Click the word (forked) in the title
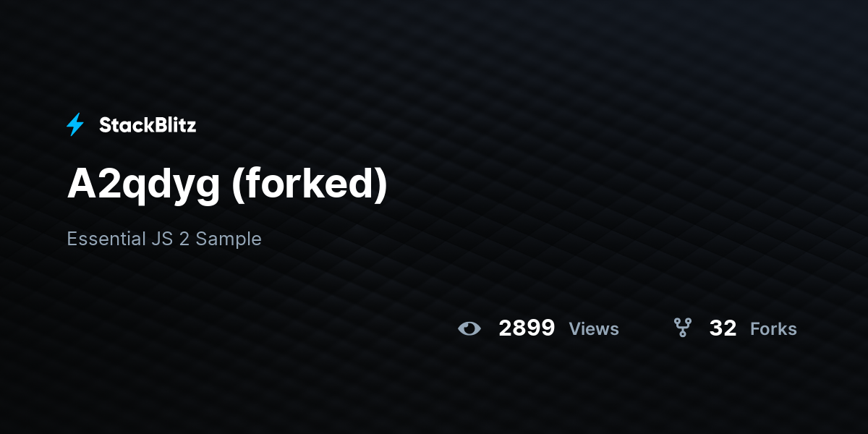 tap(310, 185)
